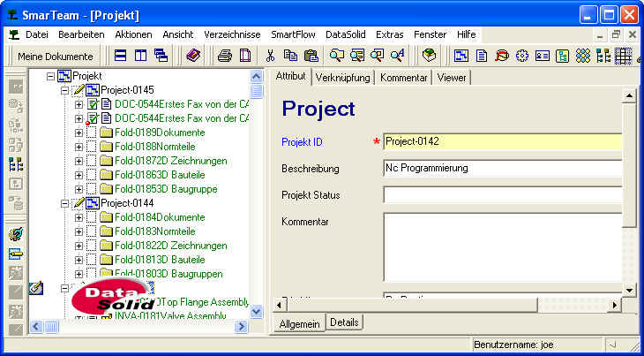Image resolution: width=644 pixels, height=356 pixels.
Task: Click the Meine Dokumente button
Action: click(x=56, y=57)
